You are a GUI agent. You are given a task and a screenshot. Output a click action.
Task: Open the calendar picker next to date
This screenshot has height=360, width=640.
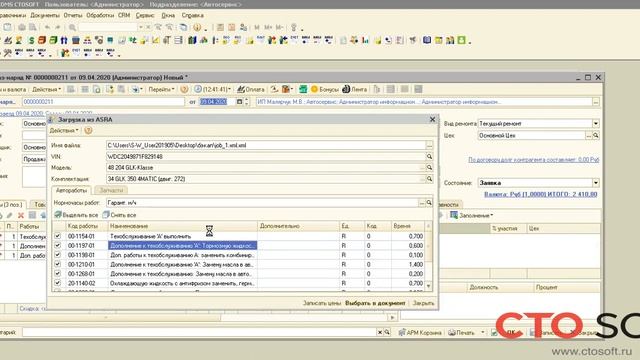(240, 102)
